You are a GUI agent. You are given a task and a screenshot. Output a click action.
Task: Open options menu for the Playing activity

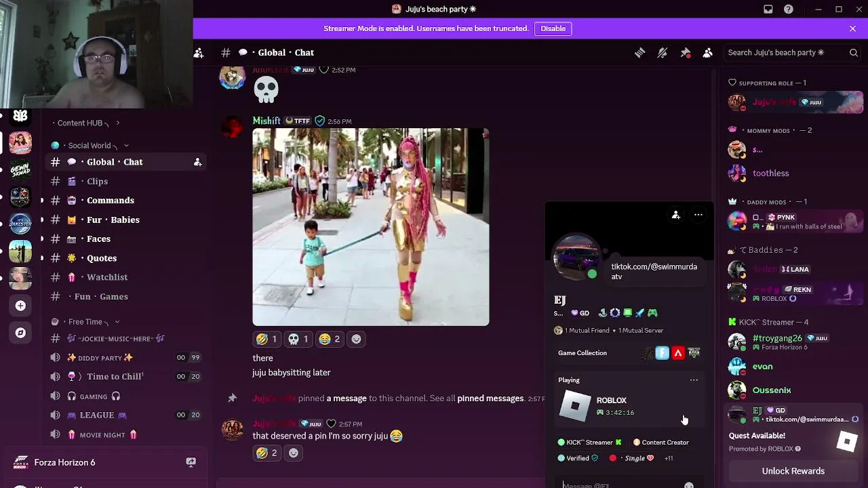coord(694,380)
